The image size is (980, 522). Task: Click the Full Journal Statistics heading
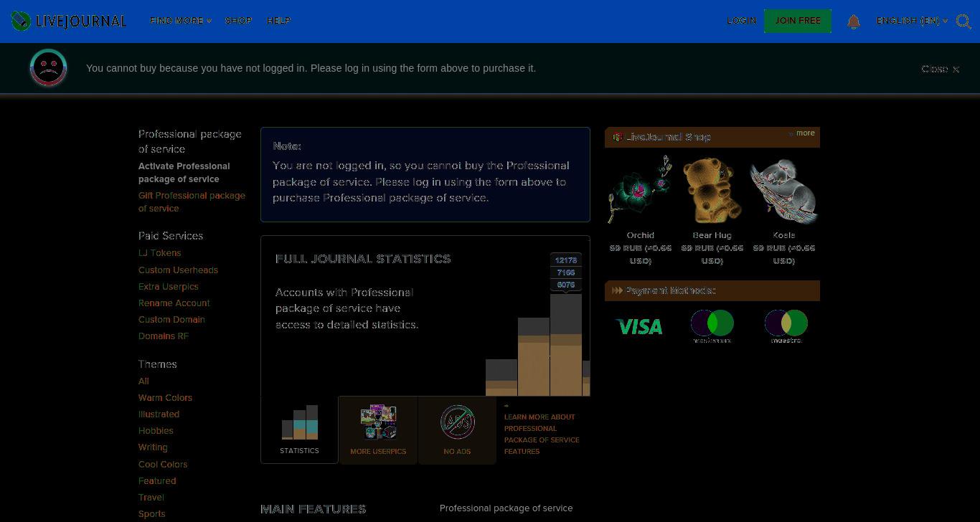363,259
